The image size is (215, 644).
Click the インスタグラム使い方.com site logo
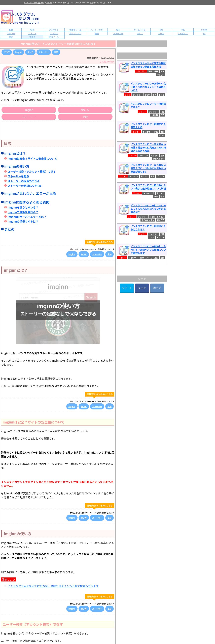pos(20,17)
